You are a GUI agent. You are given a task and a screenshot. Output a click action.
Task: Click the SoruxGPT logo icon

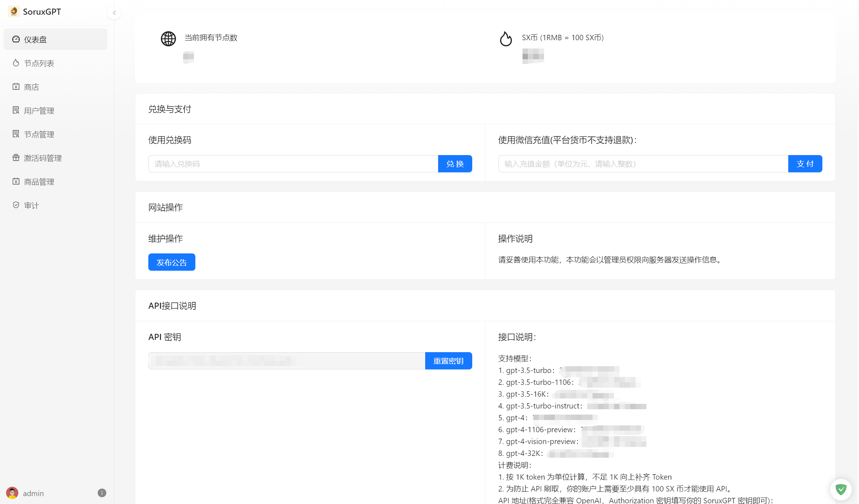click(14, 11)
